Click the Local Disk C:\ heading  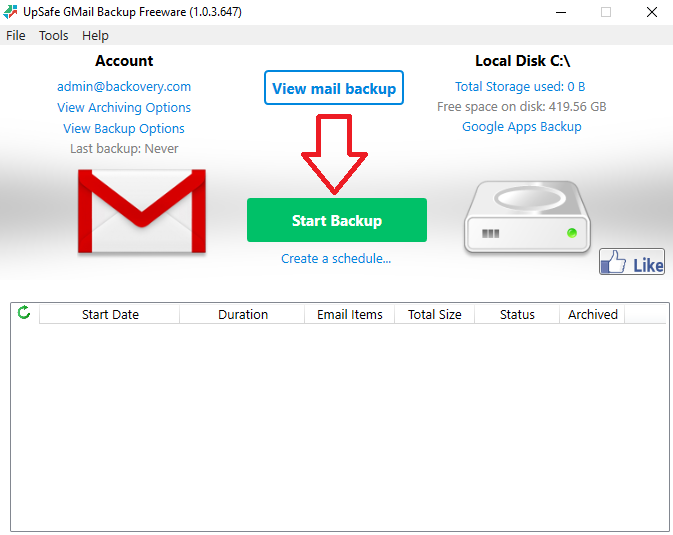pos(522,61)
